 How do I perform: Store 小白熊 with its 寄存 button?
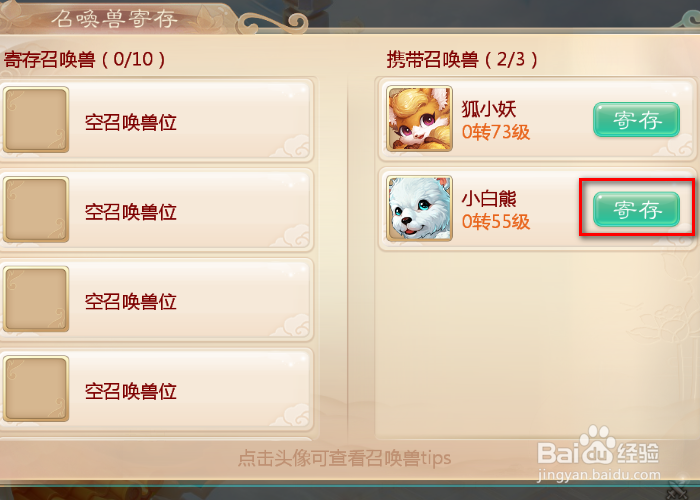pos(636,209)
